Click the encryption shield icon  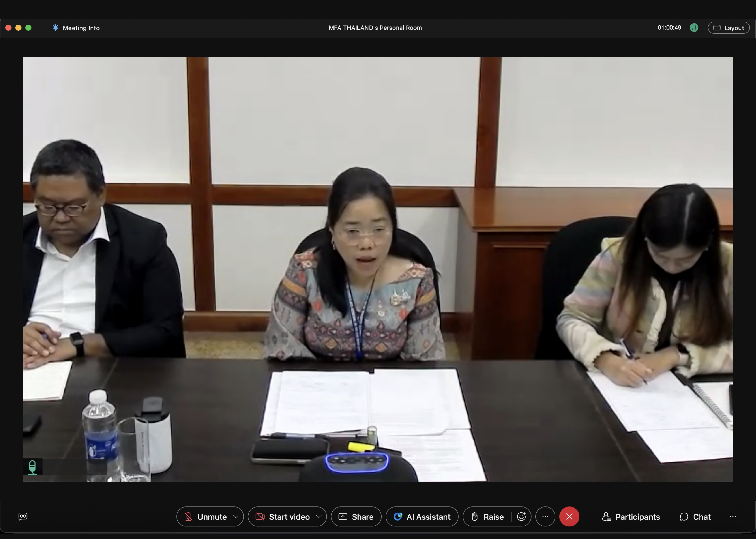[x=55, y=28]
